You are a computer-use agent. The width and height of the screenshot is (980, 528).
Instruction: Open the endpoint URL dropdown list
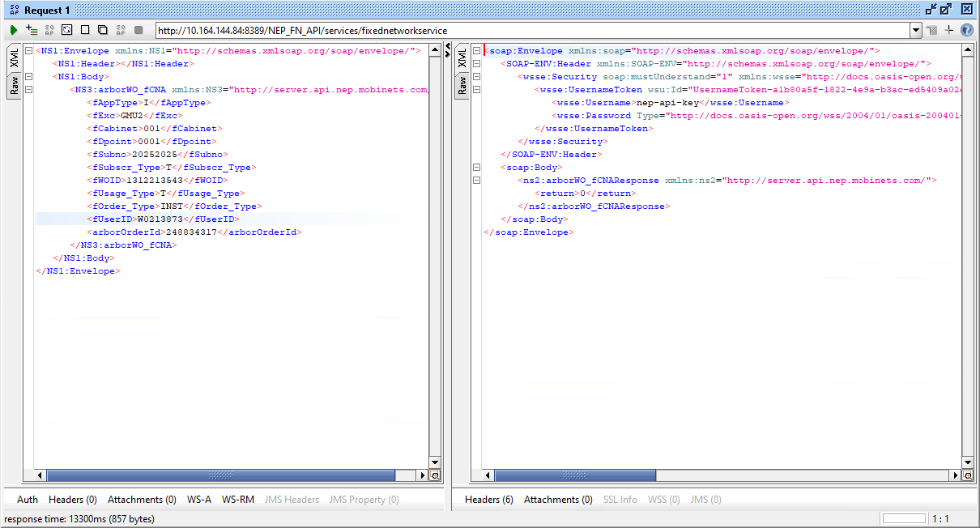click(916, 31)
